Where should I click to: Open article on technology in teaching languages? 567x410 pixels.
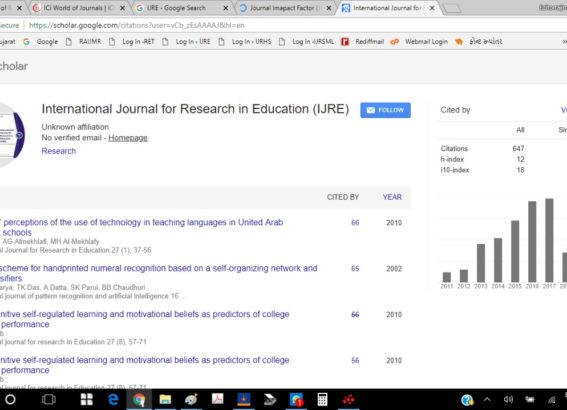[142, 227]
